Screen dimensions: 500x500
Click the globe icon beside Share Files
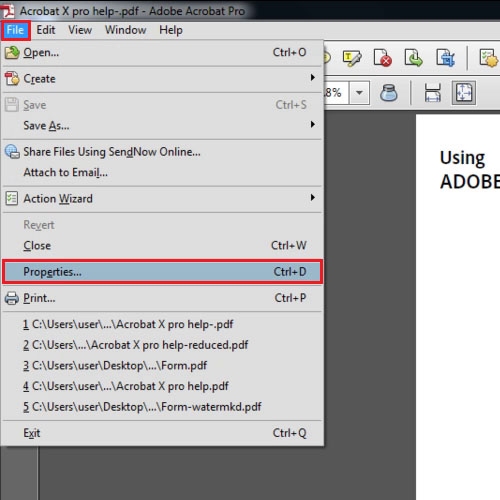point(12,152)
